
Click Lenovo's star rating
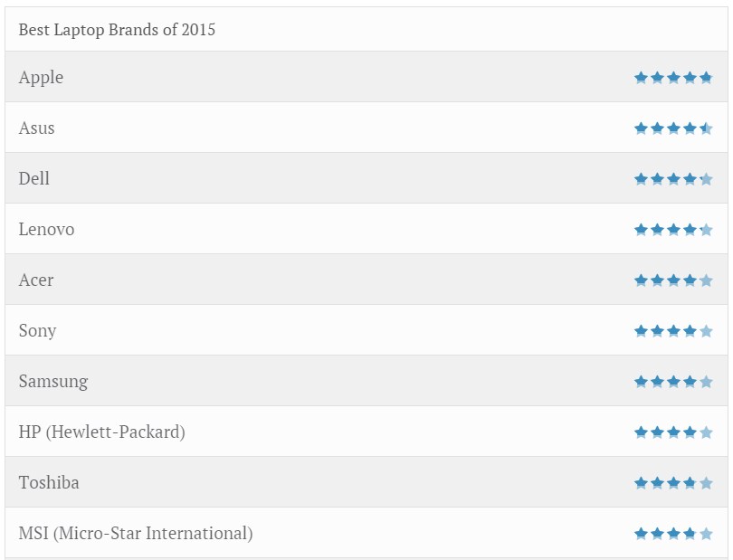point(673,230)
